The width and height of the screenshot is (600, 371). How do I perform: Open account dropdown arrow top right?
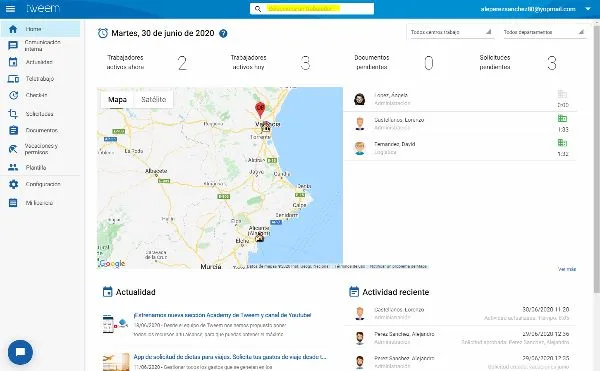click(588, 9)
